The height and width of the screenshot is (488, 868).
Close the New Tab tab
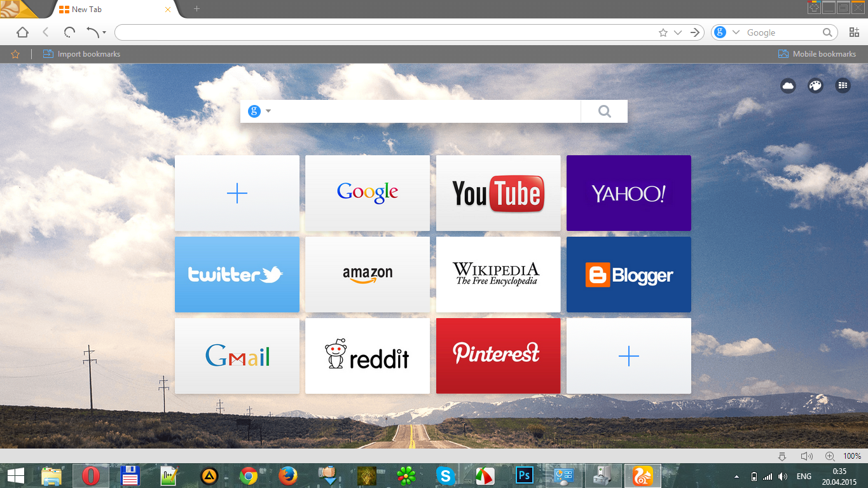168,10
